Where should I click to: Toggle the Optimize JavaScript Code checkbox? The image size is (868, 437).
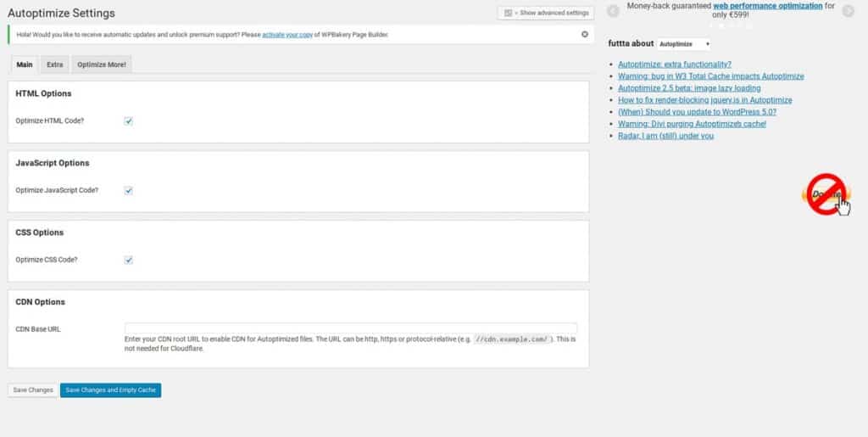129,191
